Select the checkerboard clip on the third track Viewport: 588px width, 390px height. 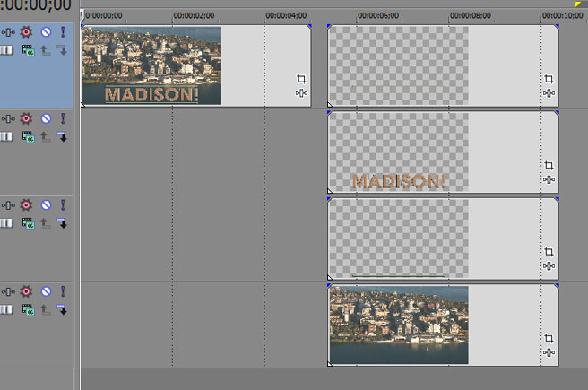pos(444,238)
